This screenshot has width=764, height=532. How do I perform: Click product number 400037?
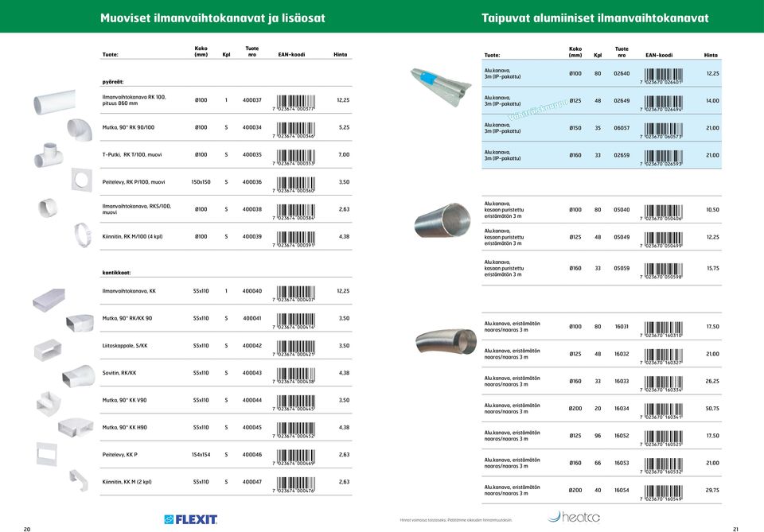(x=252, y=100)
